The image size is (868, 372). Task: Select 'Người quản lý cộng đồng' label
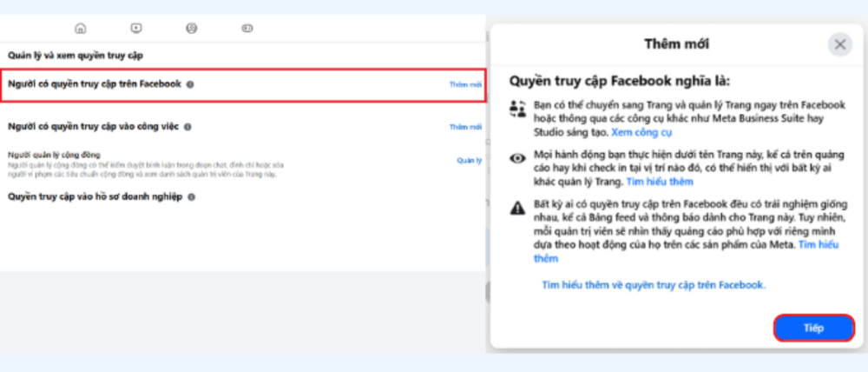(x=54, y=154)
